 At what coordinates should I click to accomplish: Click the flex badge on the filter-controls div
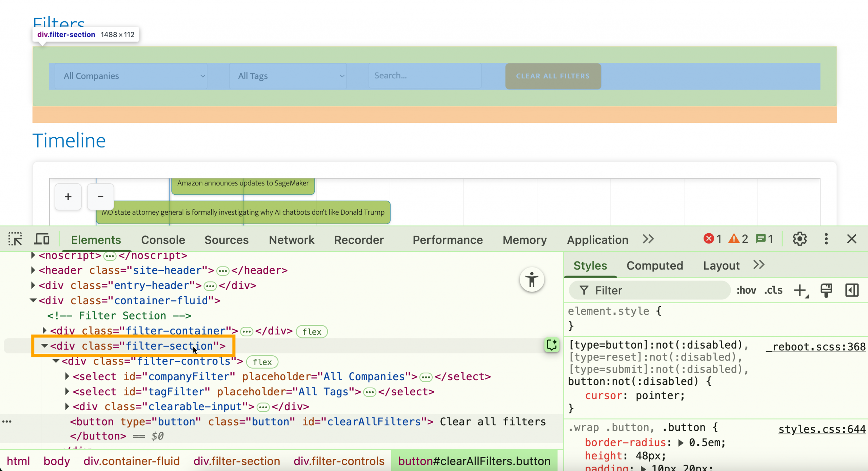[262, 362]
